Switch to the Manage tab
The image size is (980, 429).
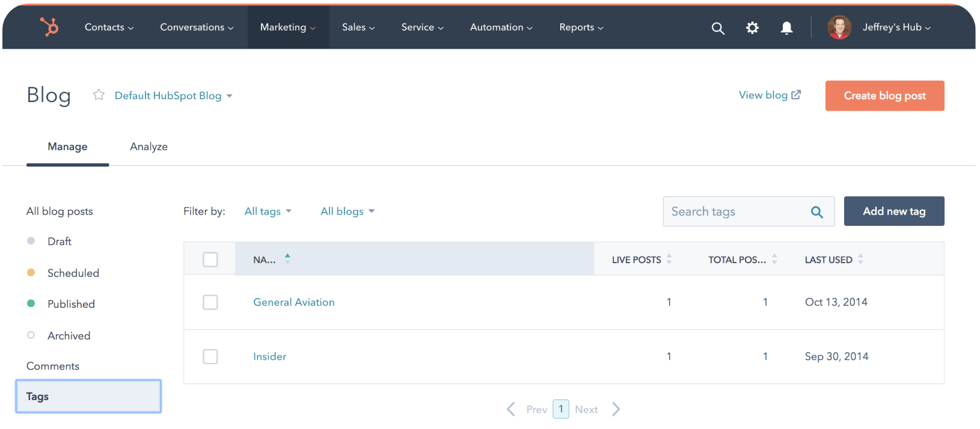pos(67,147)
